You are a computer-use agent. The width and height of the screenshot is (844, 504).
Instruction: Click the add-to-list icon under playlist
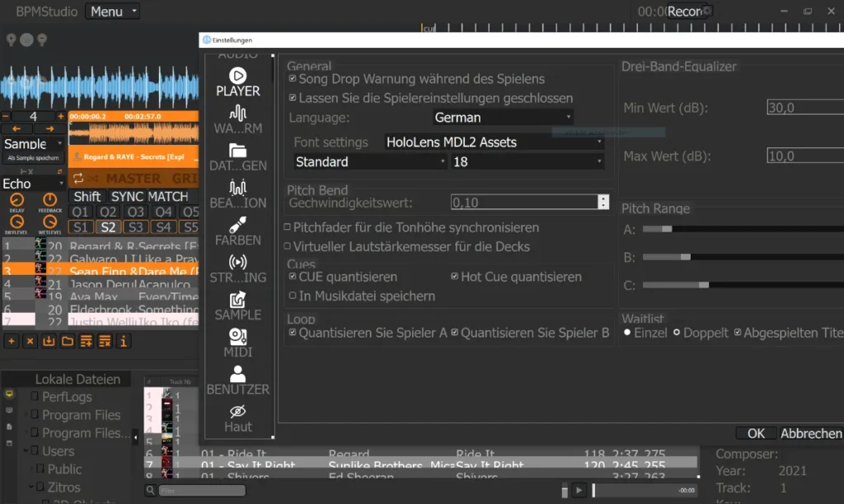coord(86,341)
